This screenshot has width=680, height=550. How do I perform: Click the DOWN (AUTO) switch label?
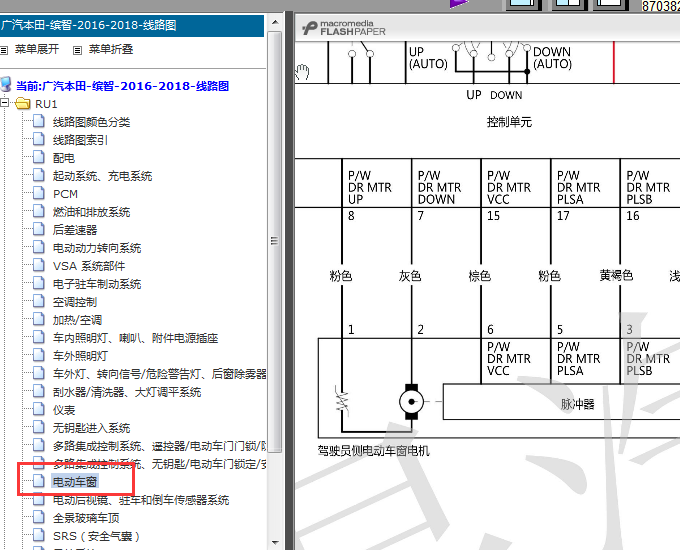pos(552,58)
